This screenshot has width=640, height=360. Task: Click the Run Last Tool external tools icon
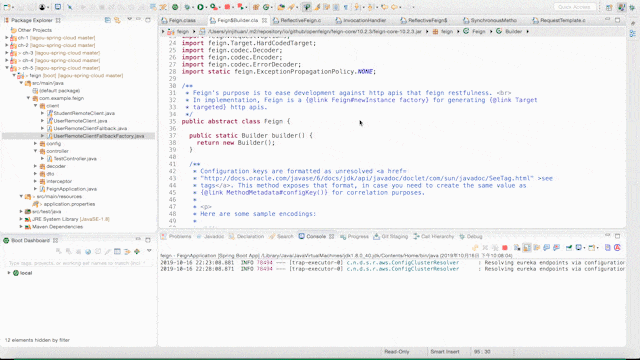pos(213,7)
